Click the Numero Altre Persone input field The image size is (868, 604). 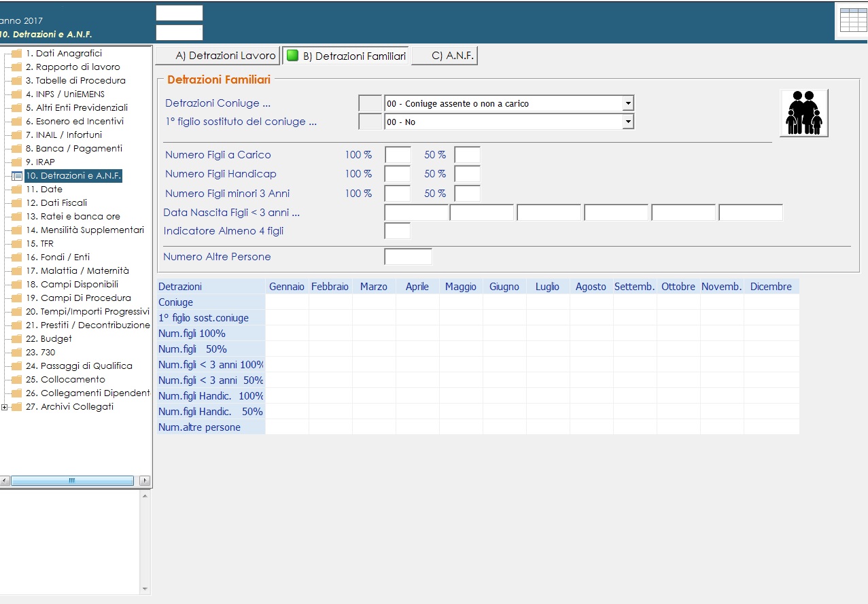408,257
